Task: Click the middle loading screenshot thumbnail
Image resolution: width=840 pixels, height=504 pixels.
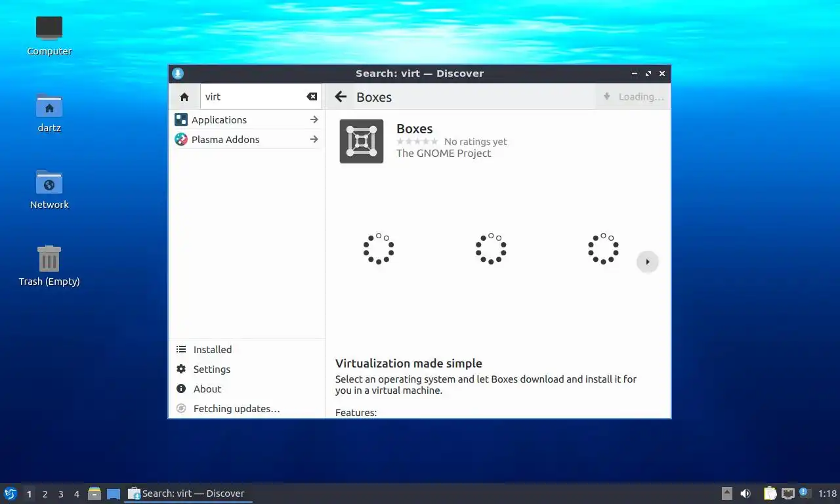Action: point(491,249)
